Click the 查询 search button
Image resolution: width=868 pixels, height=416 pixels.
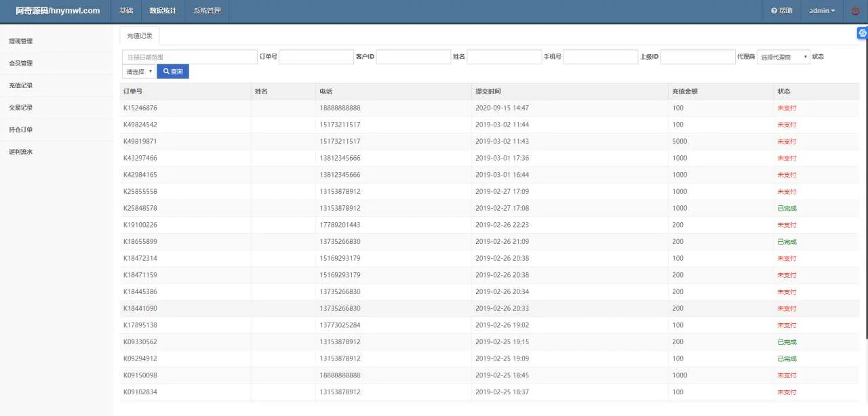click(x=173, y=71)
